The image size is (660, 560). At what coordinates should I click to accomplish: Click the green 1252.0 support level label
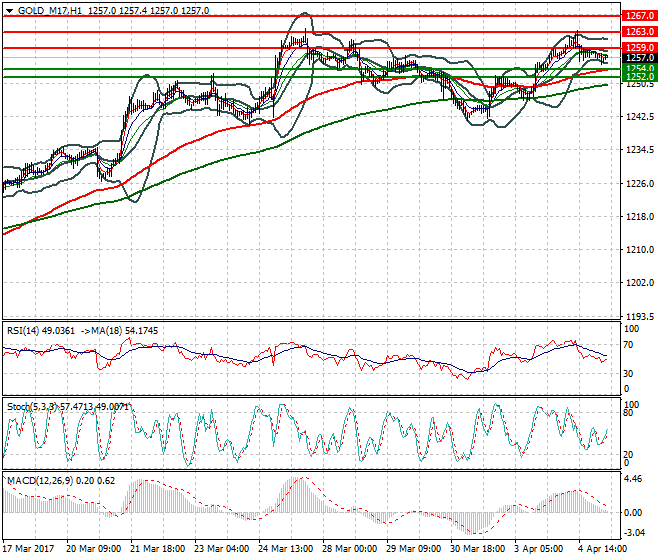pos(640,76)
